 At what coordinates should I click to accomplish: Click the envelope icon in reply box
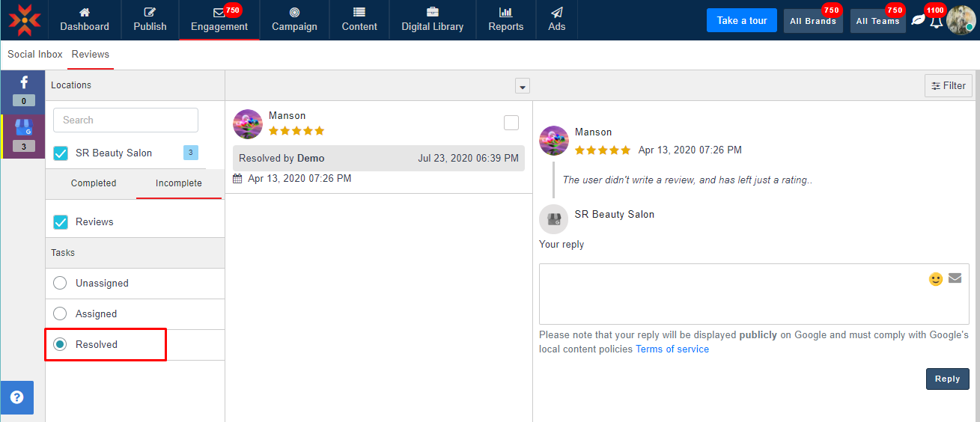click(x=955, y=278)
